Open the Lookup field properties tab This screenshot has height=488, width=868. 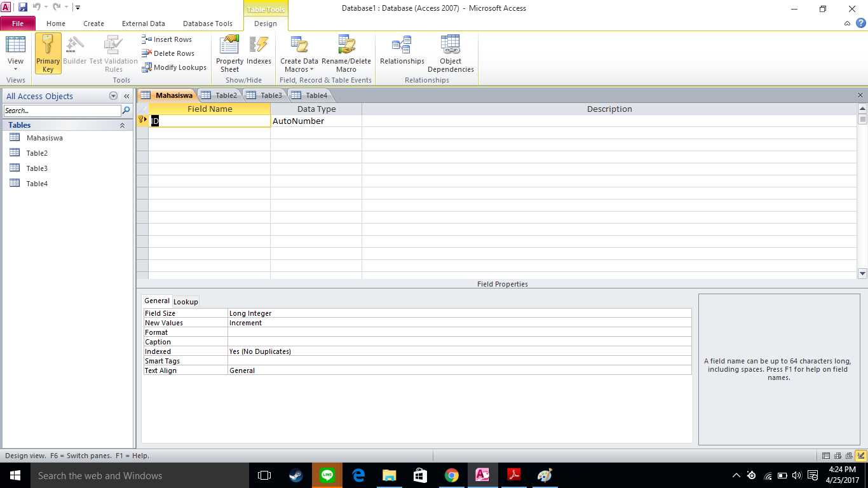tap(186, 302)
